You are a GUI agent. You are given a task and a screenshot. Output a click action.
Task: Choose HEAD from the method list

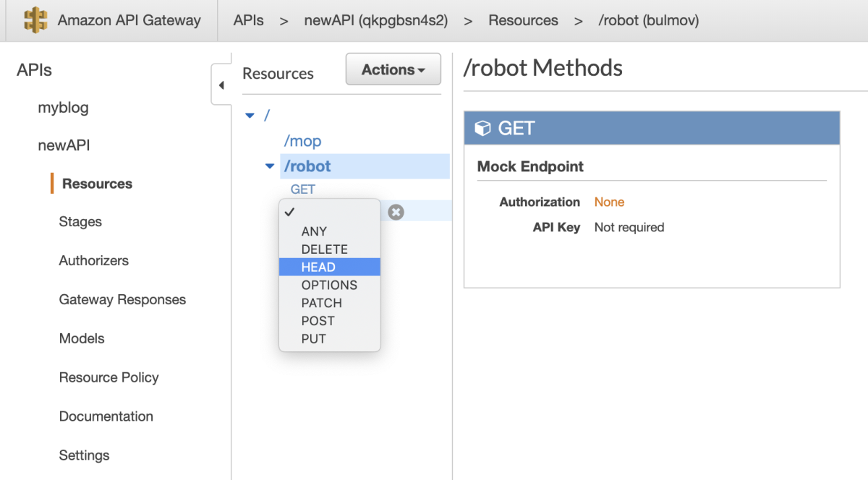click(x=330, y=267)
